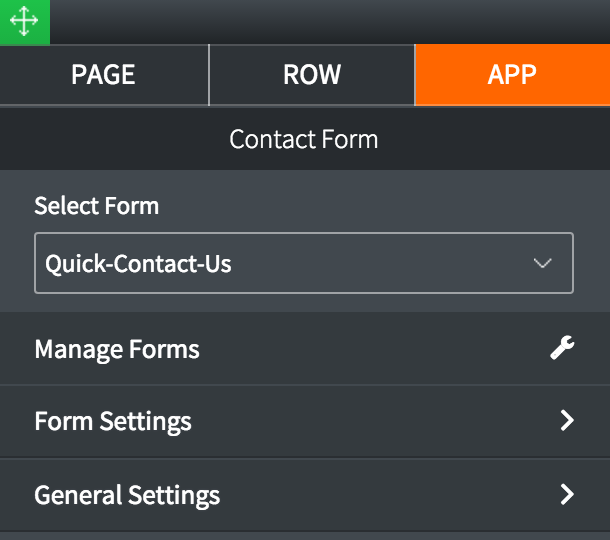Switch to the ROW tab

[312, 75]
